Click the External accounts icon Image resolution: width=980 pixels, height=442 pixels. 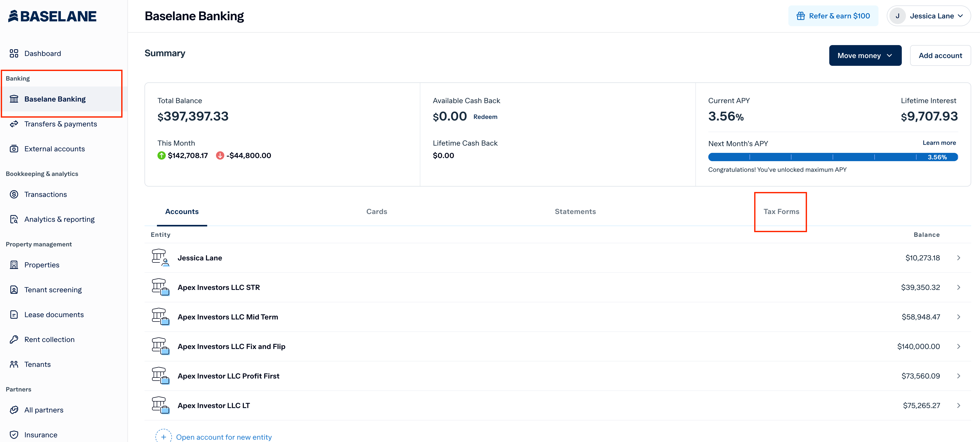coord(14,149)
